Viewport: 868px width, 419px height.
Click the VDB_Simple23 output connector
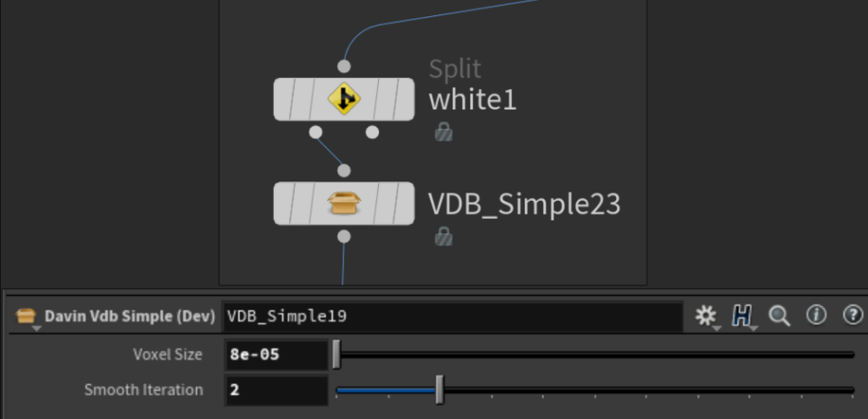344,237
